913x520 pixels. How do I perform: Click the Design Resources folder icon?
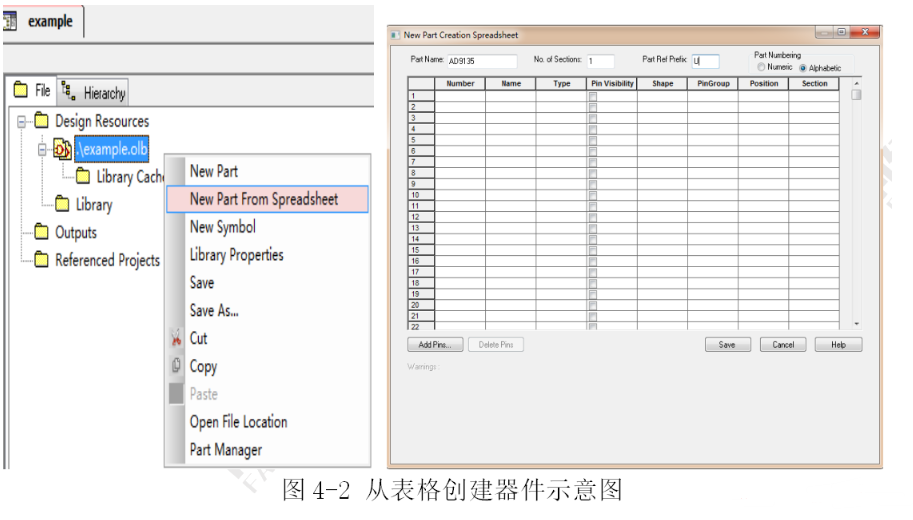point(41,120)
